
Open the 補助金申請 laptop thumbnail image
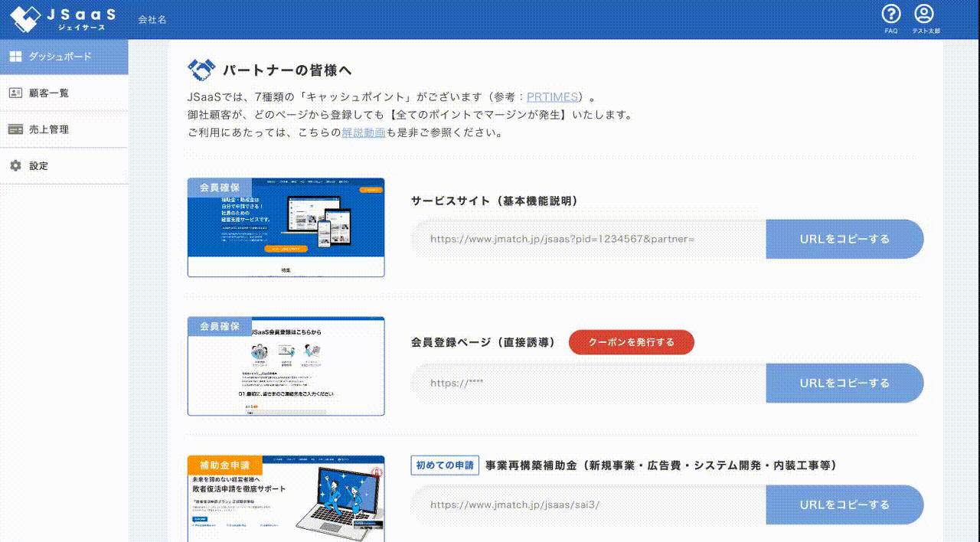click(x=286, y=498)
